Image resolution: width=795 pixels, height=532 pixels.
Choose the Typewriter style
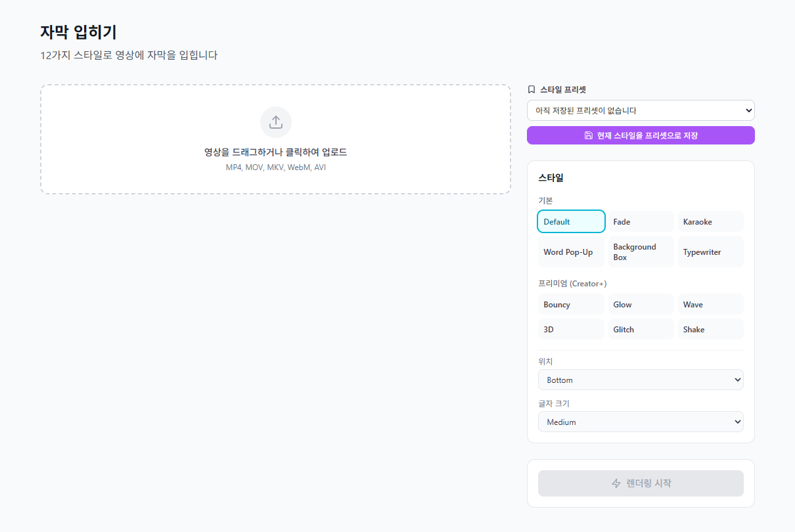[x=710, y=252]
